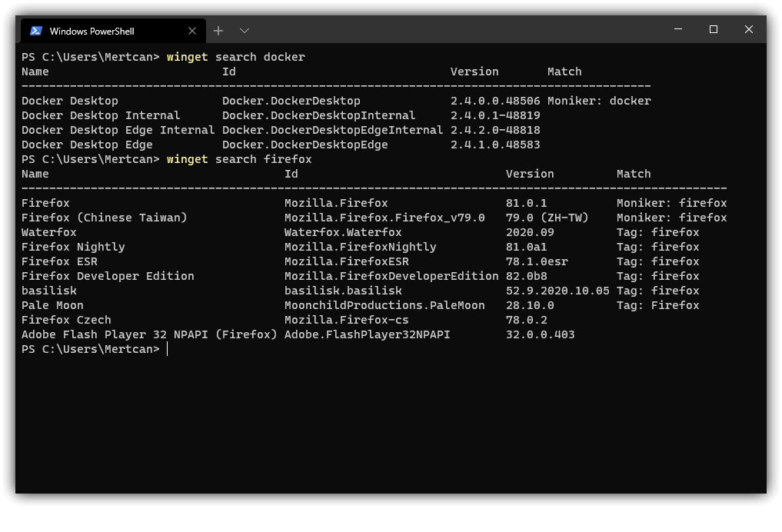This screenshot has width=782, height=532.
Task: Click 'Waterfox.Waterfox' Id text
Action: tap(343, 232)
